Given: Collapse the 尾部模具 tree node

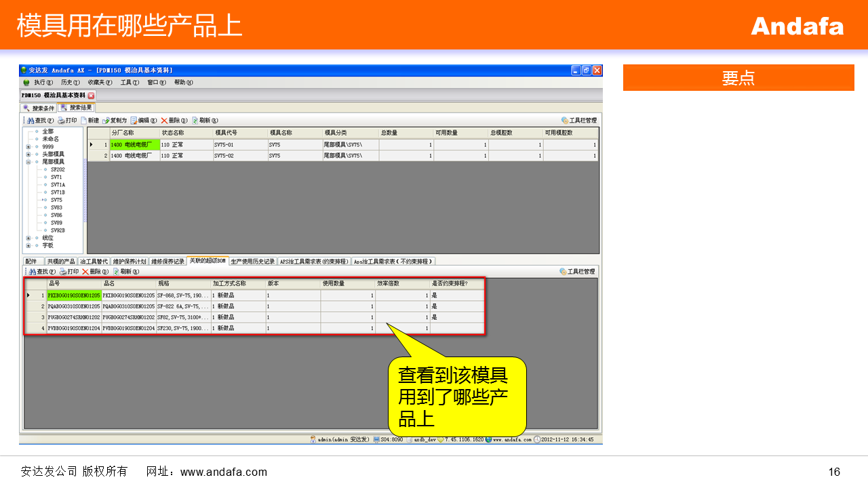Looking at the screenshot, I should [x=28, y=162].
